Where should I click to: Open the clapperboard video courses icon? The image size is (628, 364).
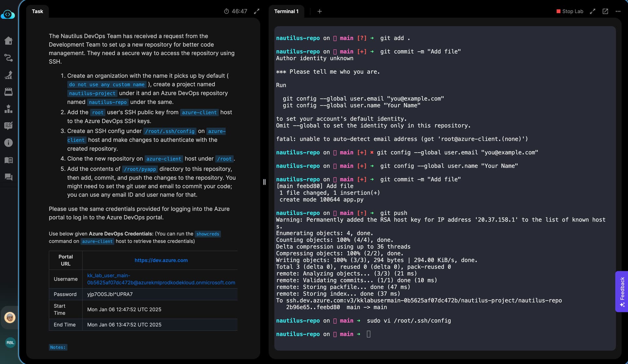(x=9, y=92)
